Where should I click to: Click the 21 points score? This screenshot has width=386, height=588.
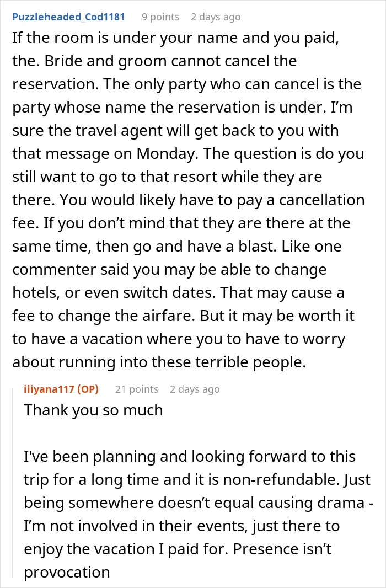click(137, 389)
